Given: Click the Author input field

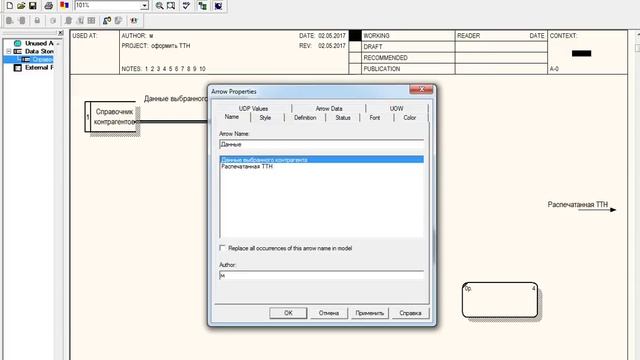Looking at the screenshot, I should coord(322,276).
